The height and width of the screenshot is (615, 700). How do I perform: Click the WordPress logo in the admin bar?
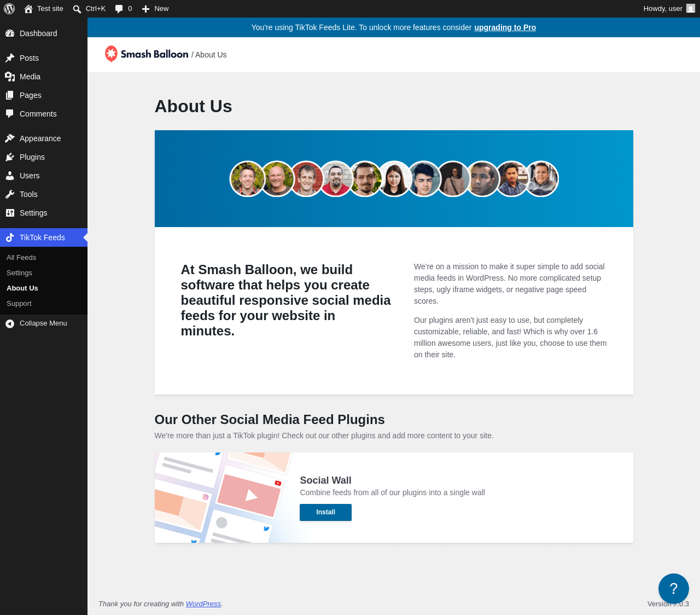click(9, 9)
